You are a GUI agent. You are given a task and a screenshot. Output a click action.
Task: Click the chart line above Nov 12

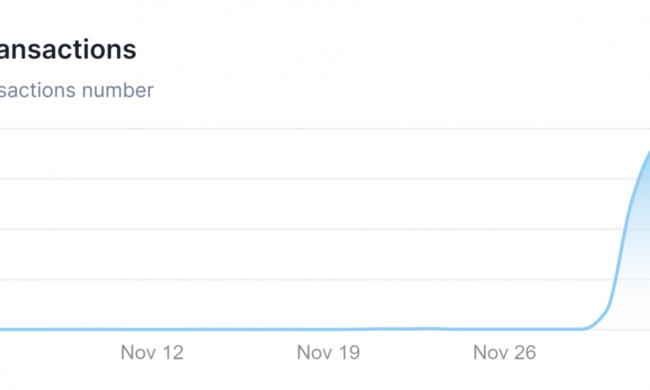coord(152,329)
